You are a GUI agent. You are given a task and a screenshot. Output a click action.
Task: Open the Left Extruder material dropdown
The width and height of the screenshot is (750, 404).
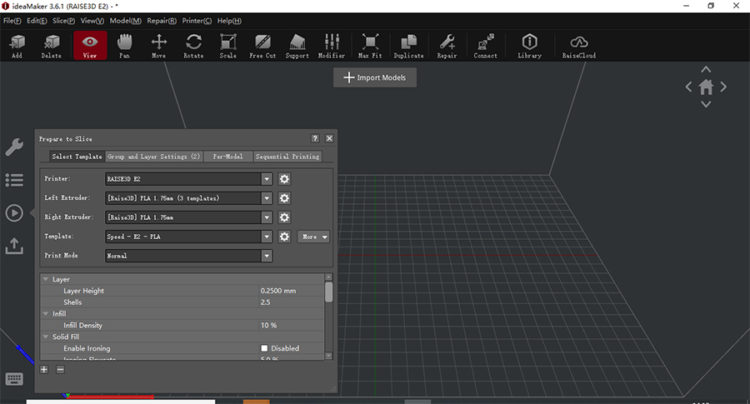click(188, 198)
